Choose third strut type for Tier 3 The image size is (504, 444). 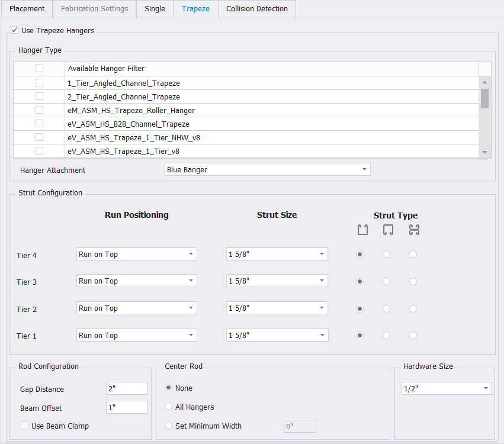coord(413,281)
